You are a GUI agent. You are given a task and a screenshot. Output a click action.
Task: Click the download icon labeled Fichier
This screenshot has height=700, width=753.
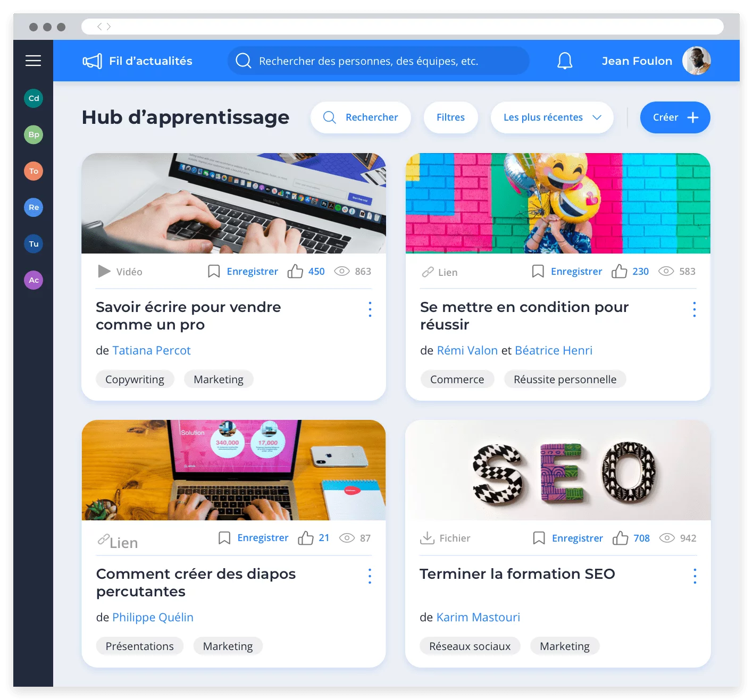click(428, 538)
